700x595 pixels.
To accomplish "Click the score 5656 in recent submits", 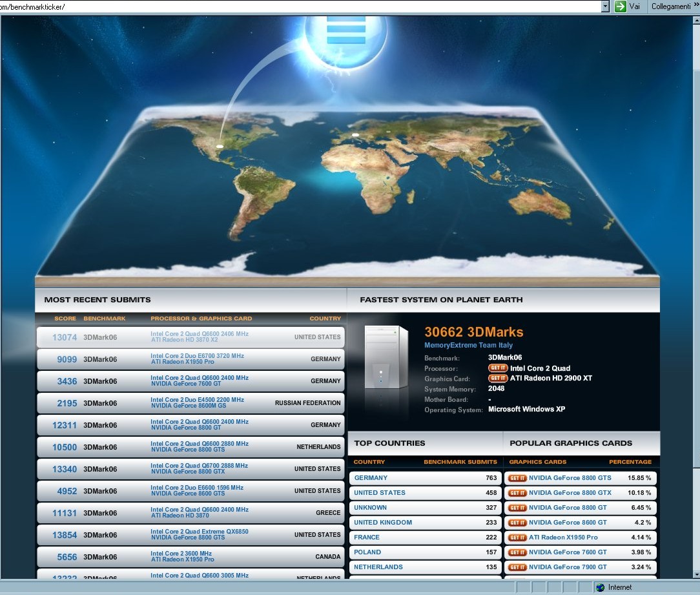I will [67, 557].
